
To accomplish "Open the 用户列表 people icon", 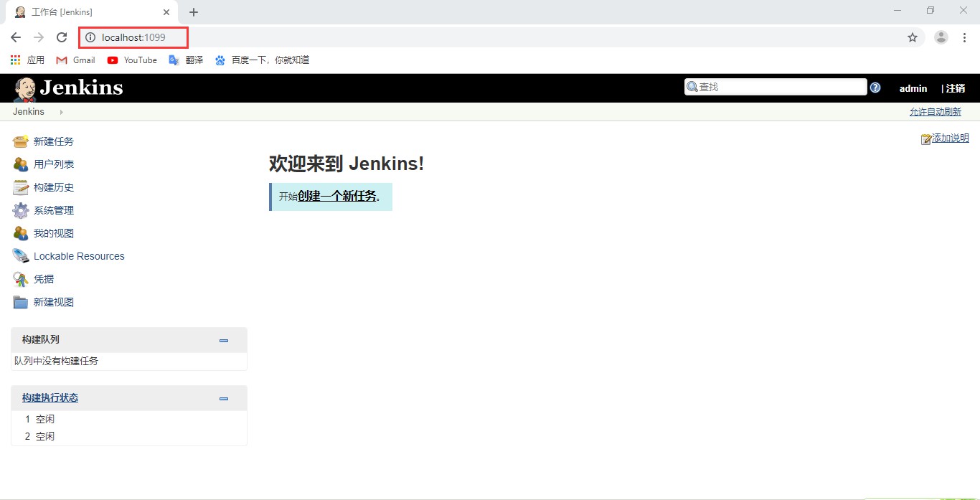I will tap(21, 164).
